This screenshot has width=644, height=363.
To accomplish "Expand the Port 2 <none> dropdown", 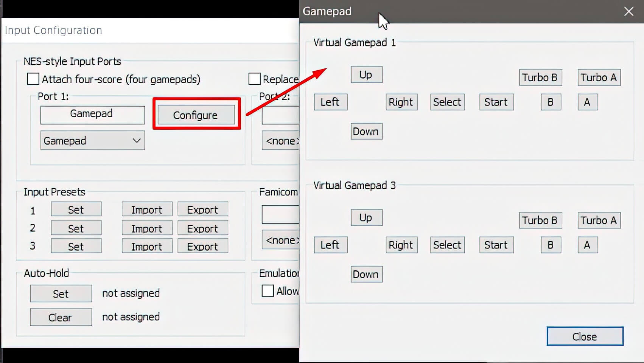I will pyautogui.click(x=281, y=141).
